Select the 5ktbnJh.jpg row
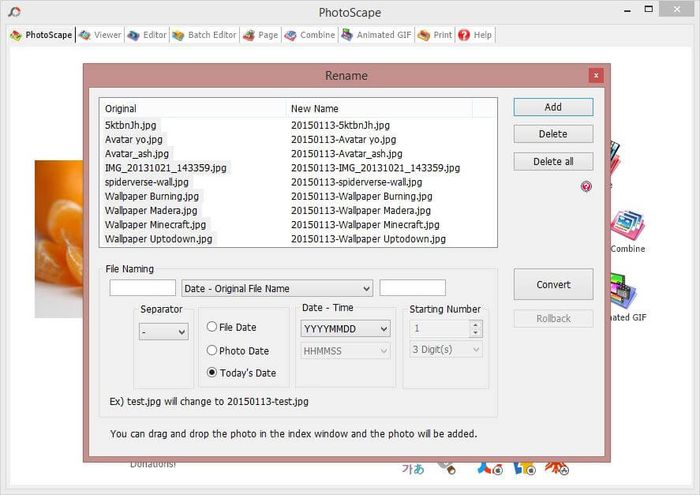This screenshot has height=495, width=700. 130,125
